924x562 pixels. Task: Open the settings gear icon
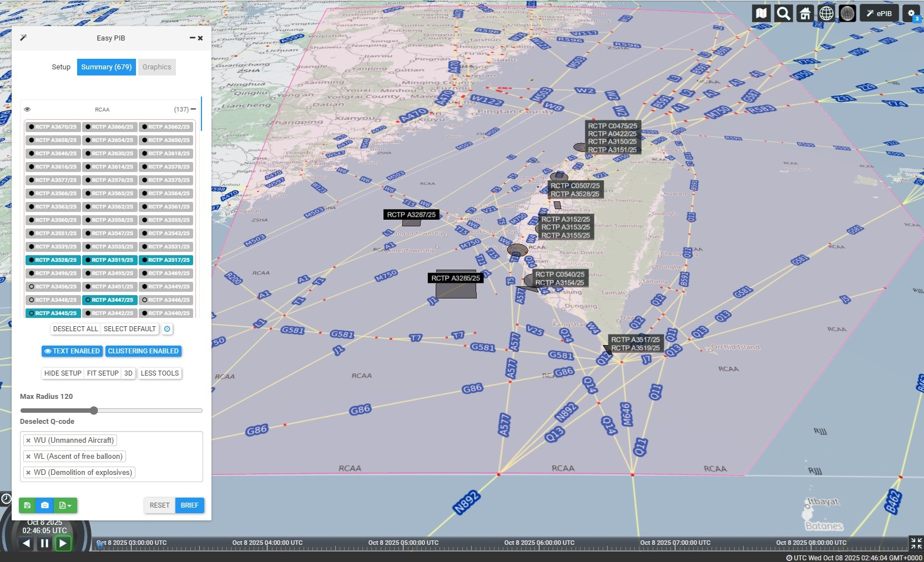pos(911,13)
